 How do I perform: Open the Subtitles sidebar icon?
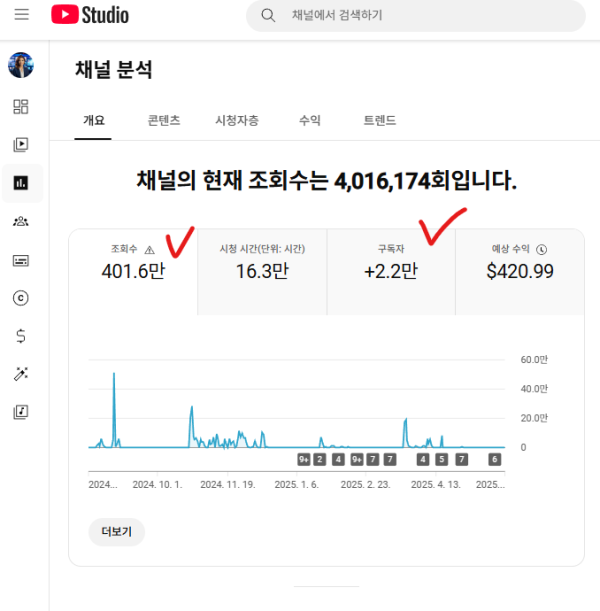[x=21, y=260]
